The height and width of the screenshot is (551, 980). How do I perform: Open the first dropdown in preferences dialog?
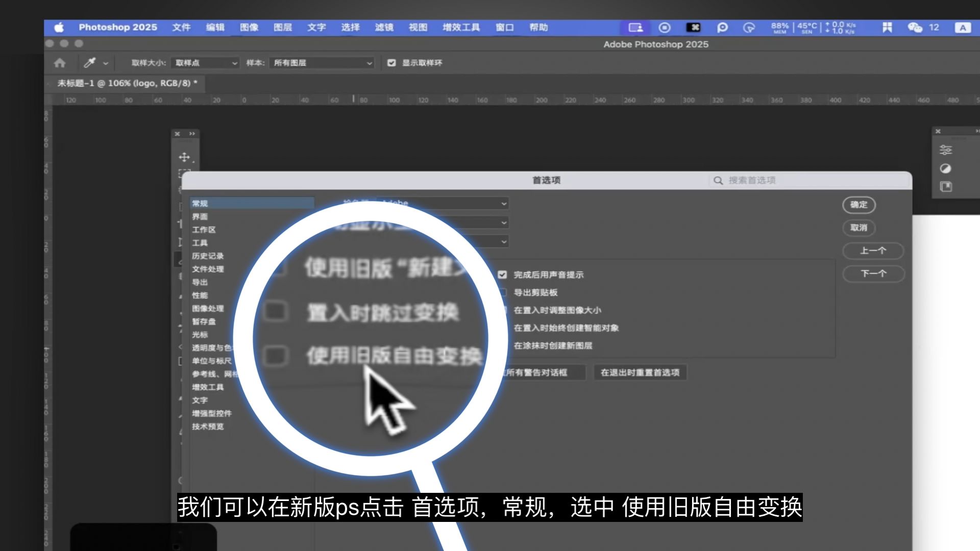click(443, 204)
